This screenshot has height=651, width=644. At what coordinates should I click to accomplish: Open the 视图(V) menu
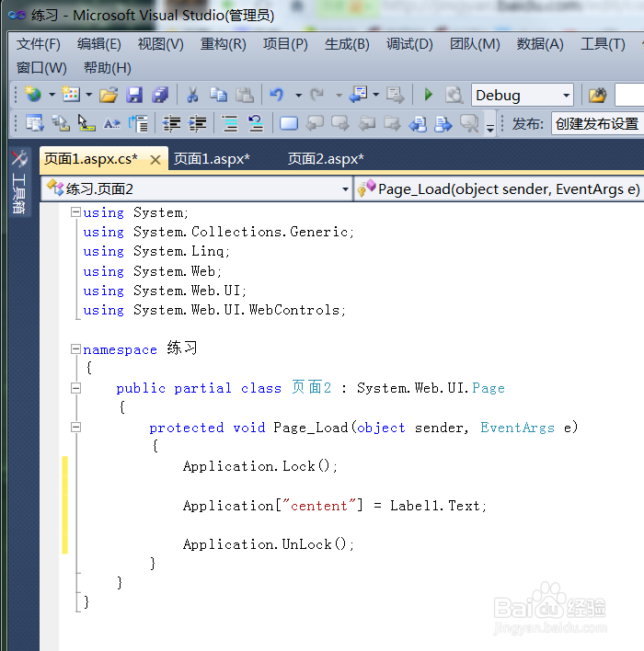[x=160, y=43]
